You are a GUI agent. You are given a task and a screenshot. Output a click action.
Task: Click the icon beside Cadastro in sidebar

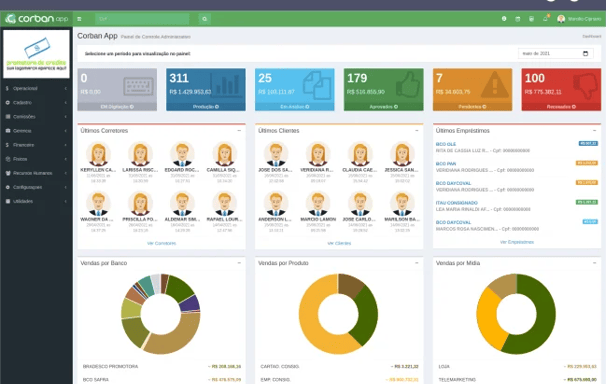pos(8,102)
